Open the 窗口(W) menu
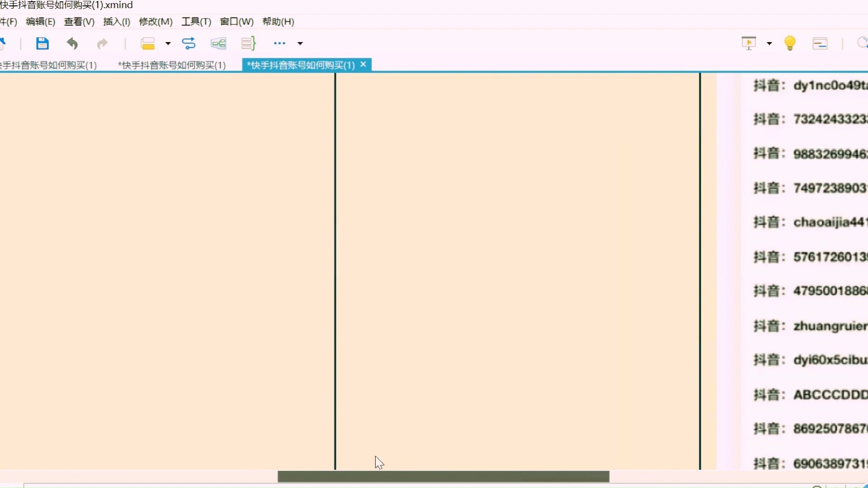This screenshot has width=868, height=488. (x=236, y=22)
